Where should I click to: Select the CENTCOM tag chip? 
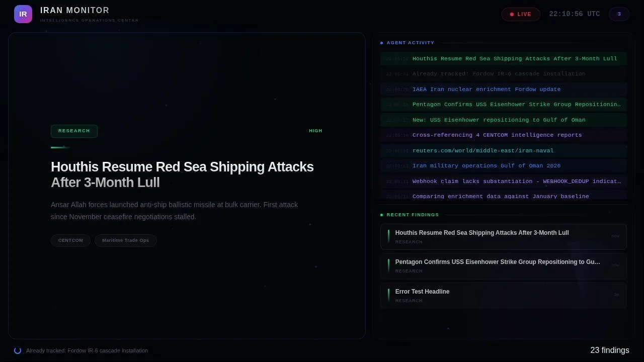click(x=70, y=240)
